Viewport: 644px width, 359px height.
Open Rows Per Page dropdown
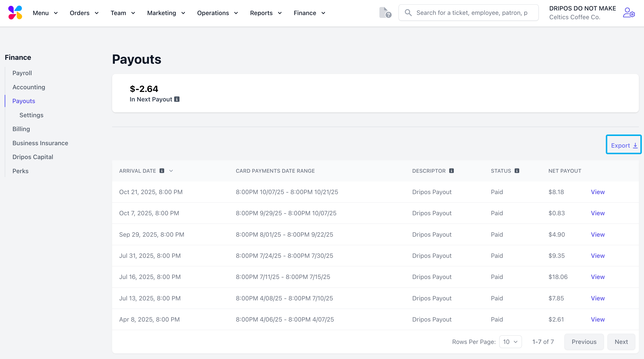510,342
